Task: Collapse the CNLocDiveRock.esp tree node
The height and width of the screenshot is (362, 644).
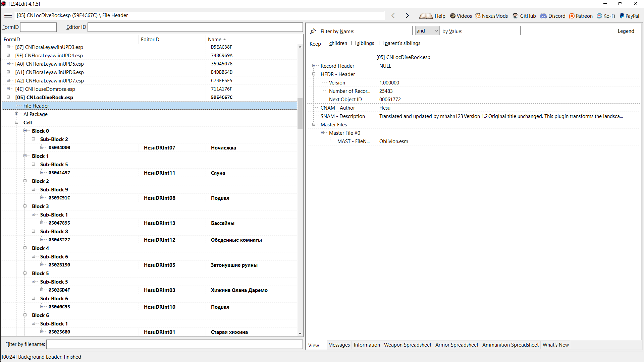Action: point(8,97)
